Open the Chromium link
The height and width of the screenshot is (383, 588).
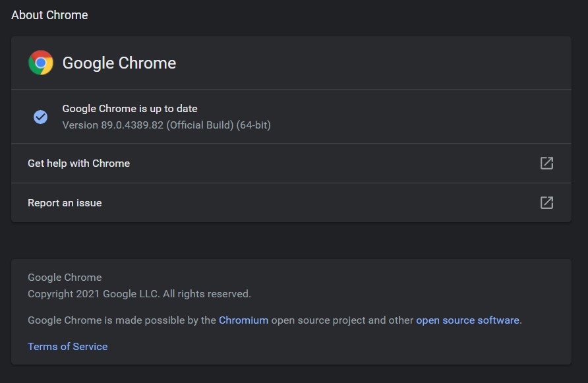[x=243, y=320]
